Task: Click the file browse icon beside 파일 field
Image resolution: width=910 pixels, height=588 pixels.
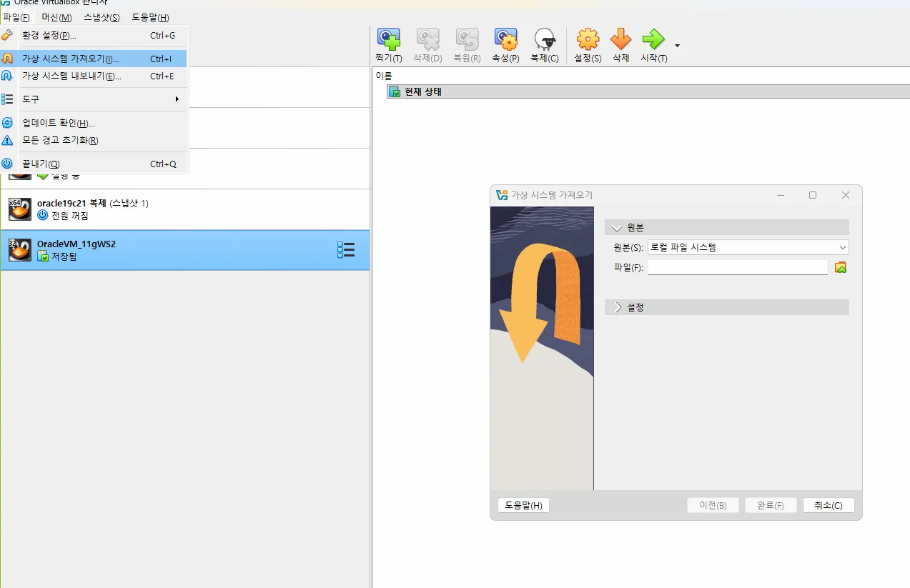Action: coord(841,267)
